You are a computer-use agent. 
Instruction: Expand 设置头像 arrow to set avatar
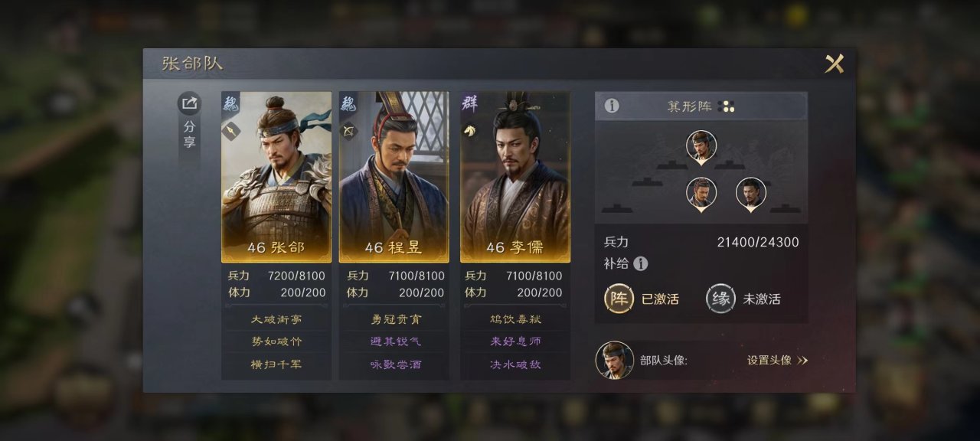click(802, 361)
